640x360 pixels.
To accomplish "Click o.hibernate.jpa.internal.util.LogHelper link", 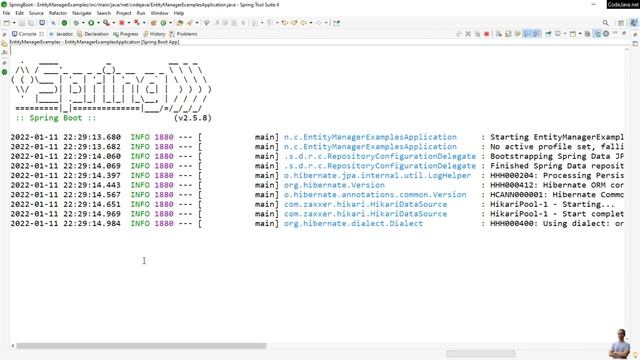I will 377,176.
